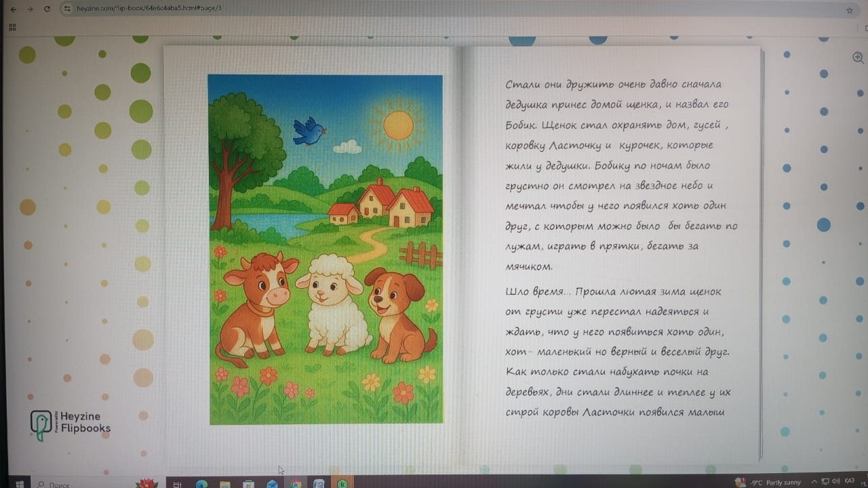Open the site information icon in address bar
The width and height of the screenshot is (868, 488).
pos(66,9)
